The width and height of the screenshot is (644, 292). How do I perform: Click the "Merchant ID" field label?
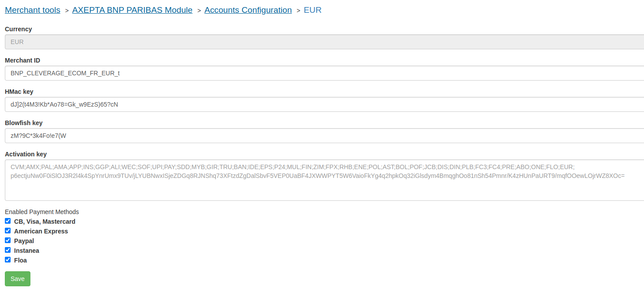tap(22, 60)
